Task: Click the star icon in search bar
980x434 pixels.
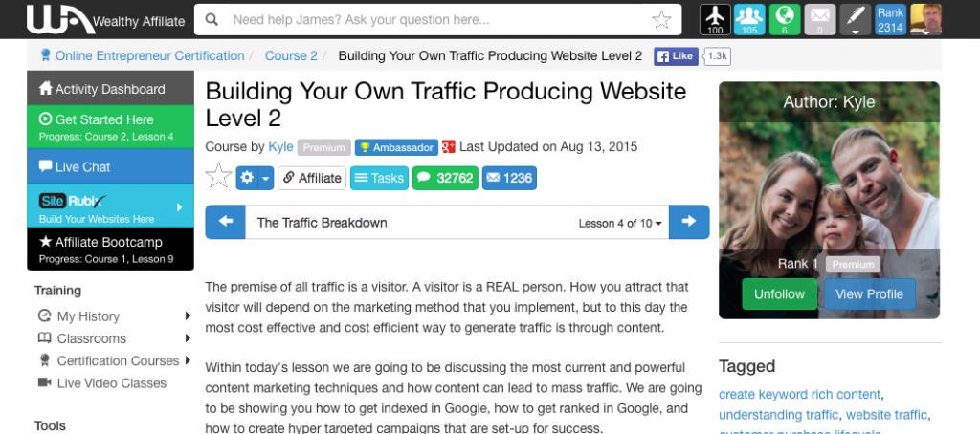Action: click(661, 20)
